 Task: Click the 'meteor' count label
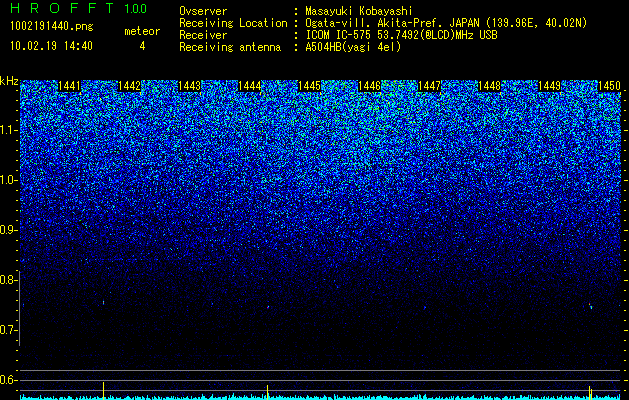pyautogui.click(x=142, y=31)
